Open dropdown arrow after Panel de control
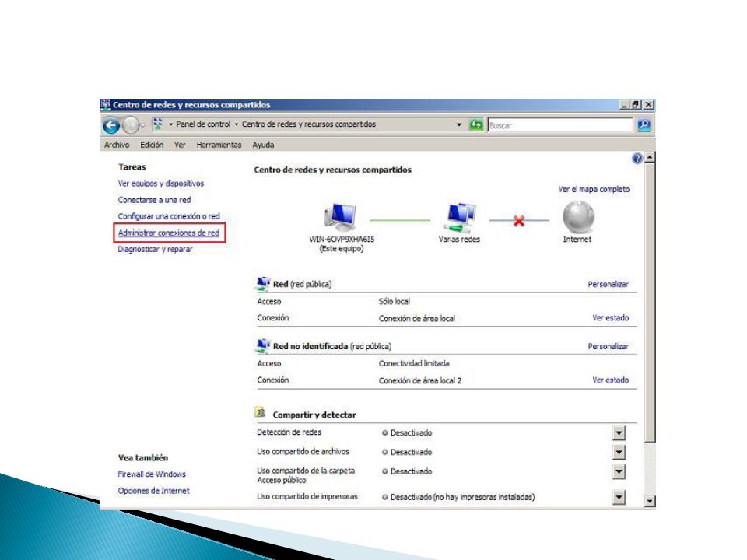Screen dimensions: 747x560 (237, 124)
